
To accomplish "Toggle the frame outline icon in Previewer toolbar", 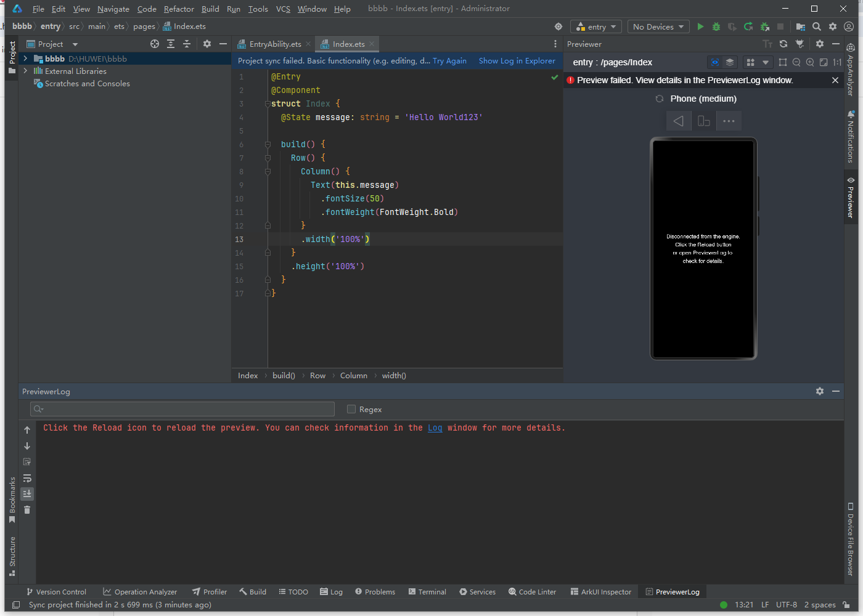I will 783,62.
